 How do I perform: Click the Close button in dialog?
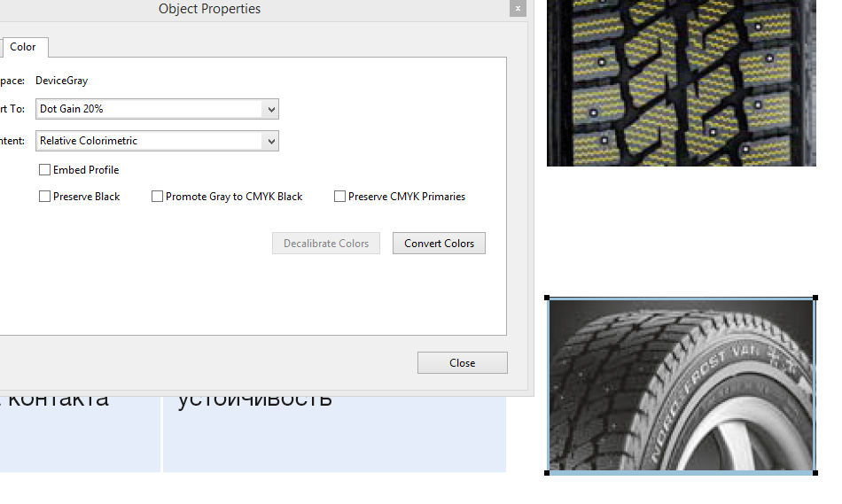[463, 363]
